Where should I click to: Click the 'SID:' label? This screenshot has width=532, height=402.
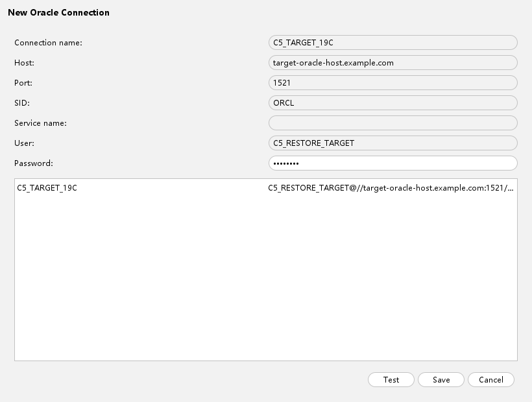[22, 103]
